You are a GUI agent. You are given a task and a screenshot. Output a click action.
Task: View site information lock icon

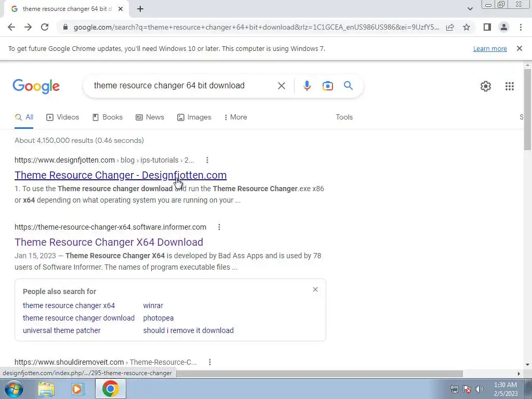(x=65, y=27)
